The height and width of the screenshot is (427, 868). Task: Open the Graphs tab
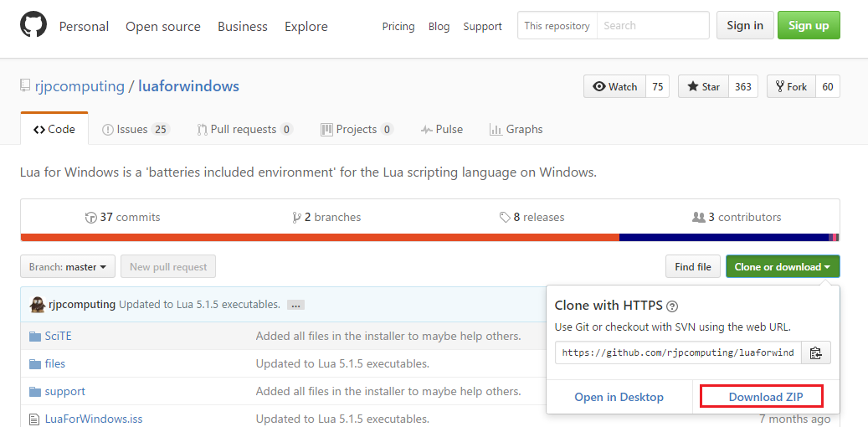[516, 129]
